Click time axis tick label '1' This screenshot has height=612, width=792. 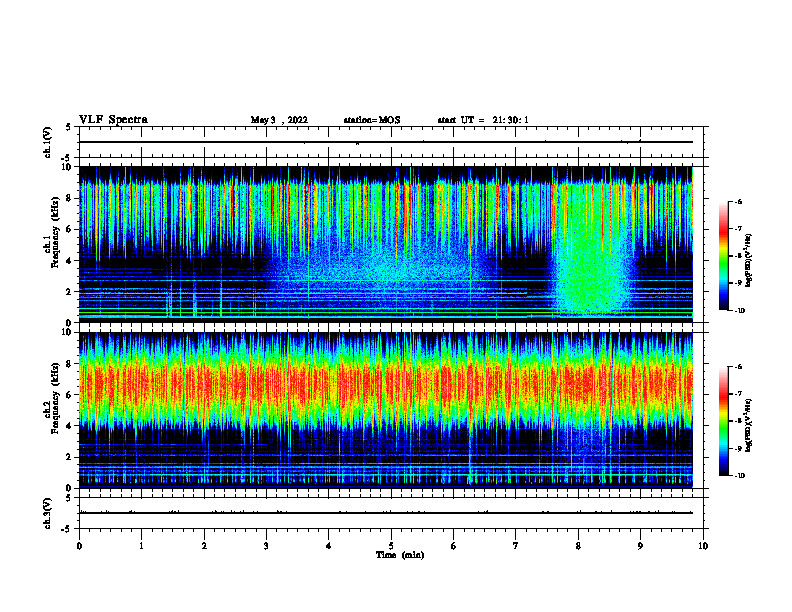[x=141, y=546]
